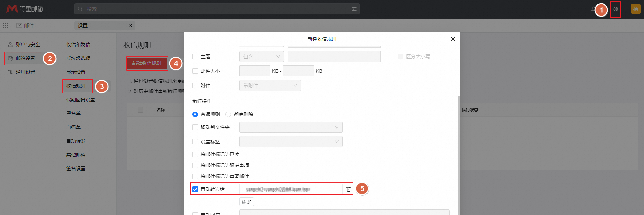Uncheck the 自动转发给 checkbox
The width and height of the screenshot is (644, 215).
point(195,189)
